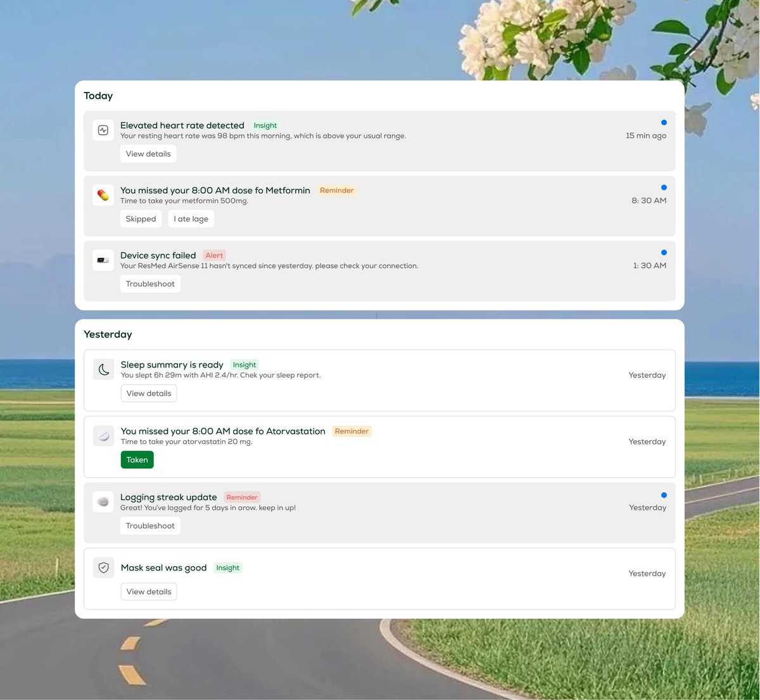Mark Atorvastatin dose as Taken

[137, 460]
